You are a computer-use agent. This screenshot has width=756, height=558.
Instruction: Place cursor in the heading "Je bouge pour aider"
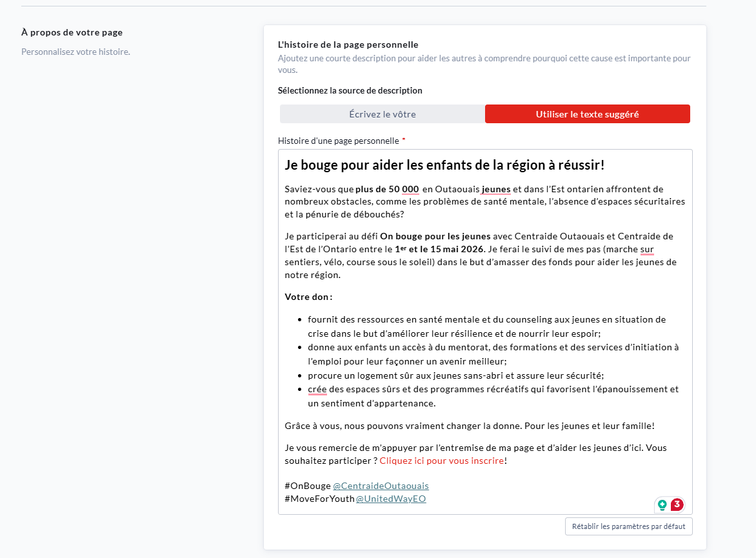click(444, 165)
